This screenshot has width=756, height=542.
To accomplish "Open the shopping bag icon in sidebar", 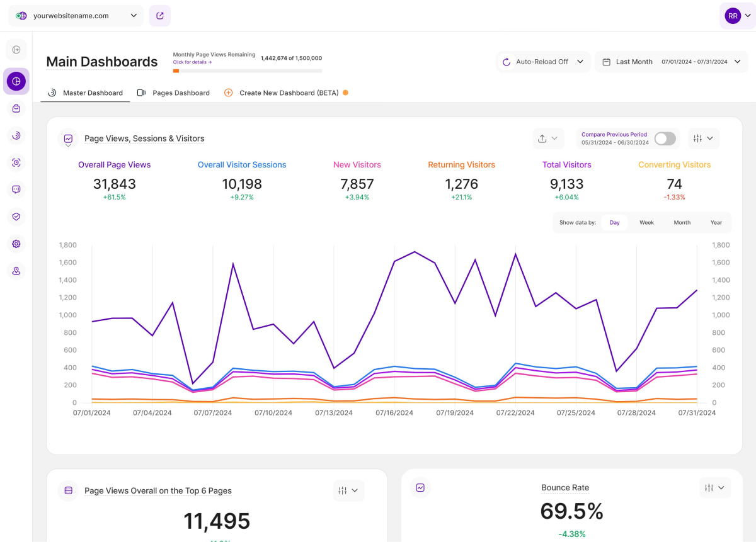I will pyautogui.click(x=16, y=108).
